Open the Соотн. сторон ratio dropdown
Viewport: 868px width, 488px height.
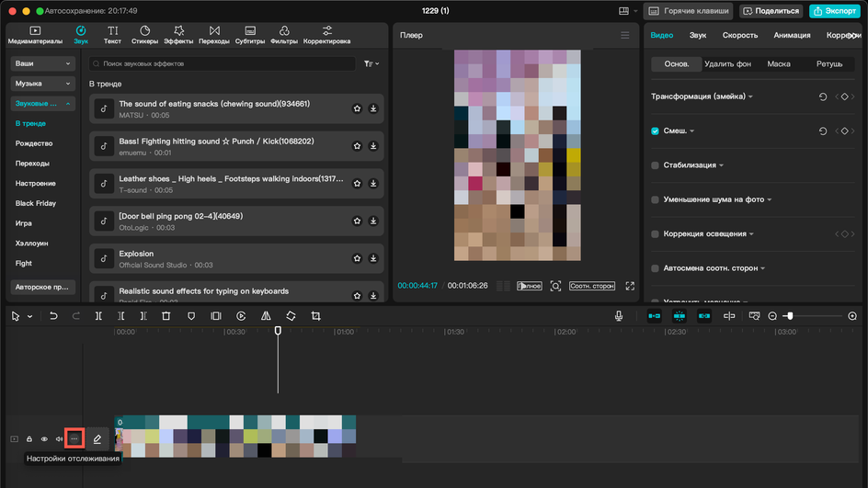[x=592, y=286]
